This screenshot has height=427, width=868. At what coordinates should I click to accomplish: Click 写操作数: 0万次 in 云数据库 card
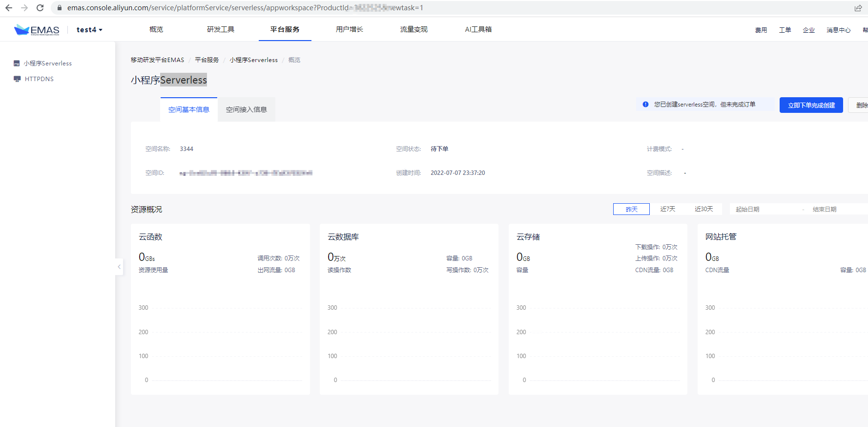pos(467,270)
